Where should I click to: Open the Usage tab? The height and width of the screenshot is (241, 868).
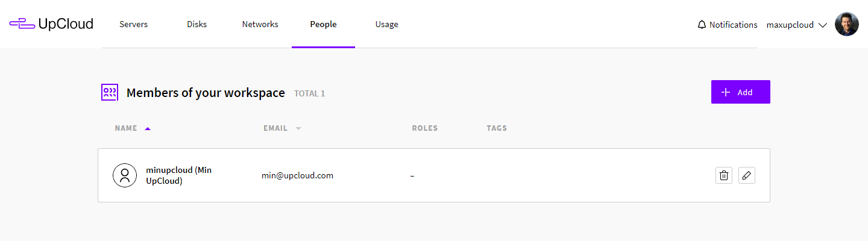click(386, 25)
